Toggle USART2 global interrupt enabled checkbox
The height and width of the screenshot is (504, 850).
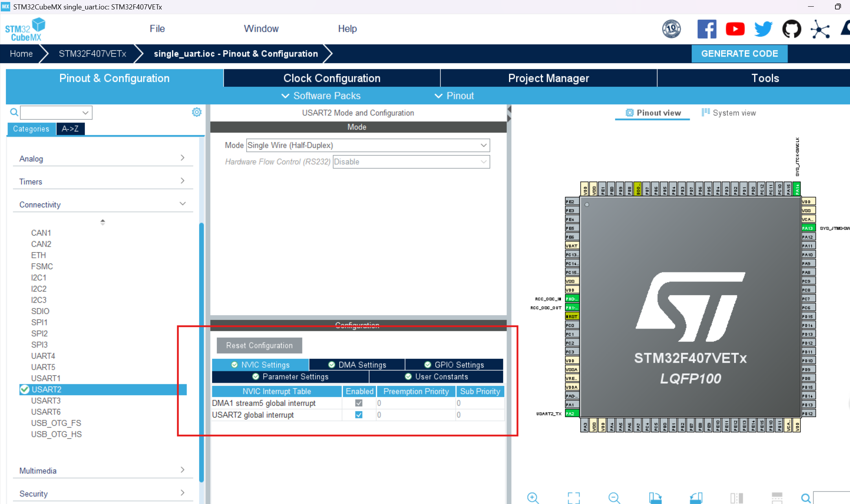pyautogui.click(x=359, y=415)
